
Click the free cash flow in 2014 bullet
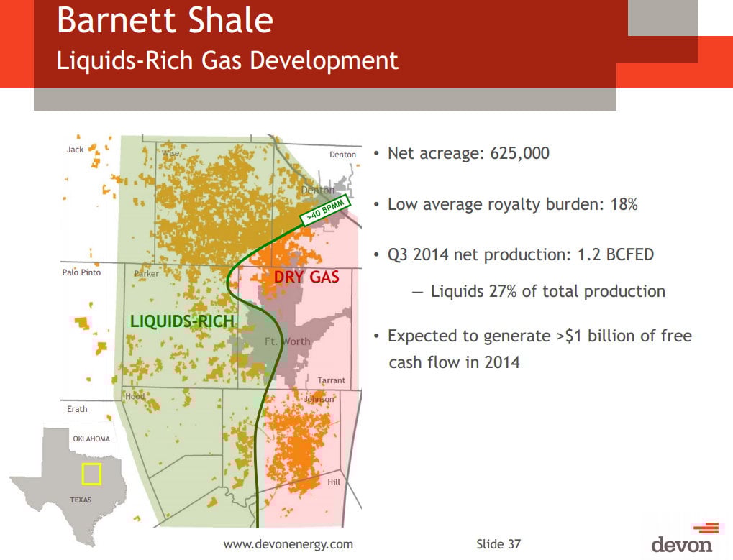tap(539, 349)
